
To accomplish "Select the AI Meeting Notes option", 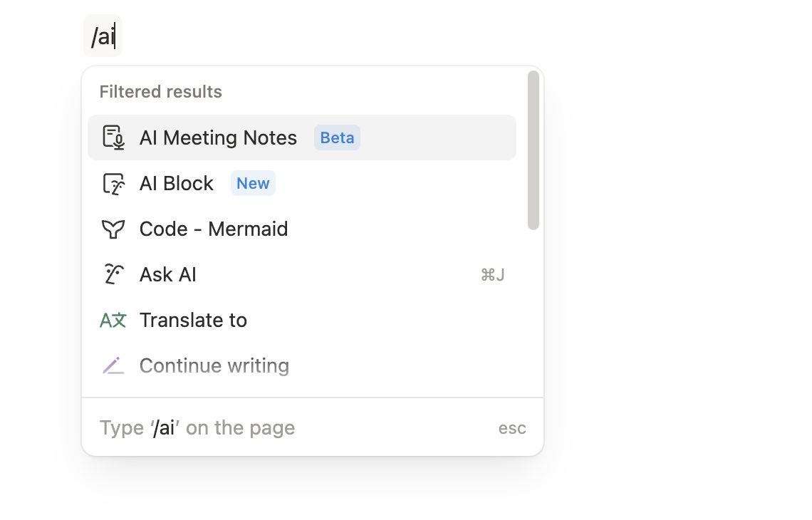I will (218, 137).
